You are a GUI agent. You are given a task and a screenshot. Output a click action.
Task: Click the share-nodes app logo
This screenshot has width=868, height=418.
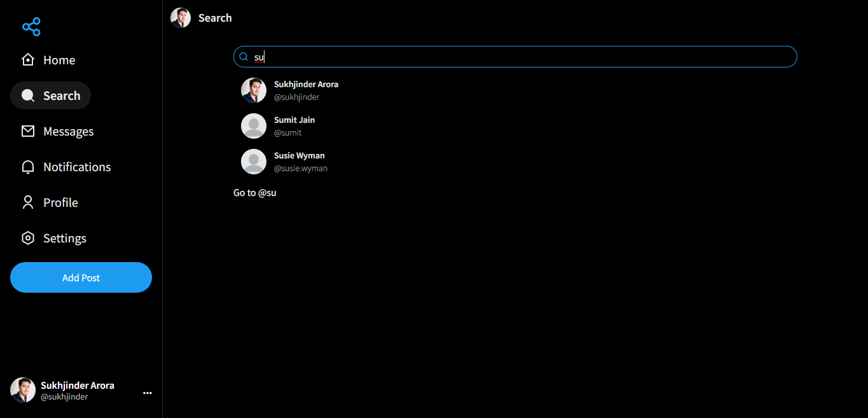31,27
